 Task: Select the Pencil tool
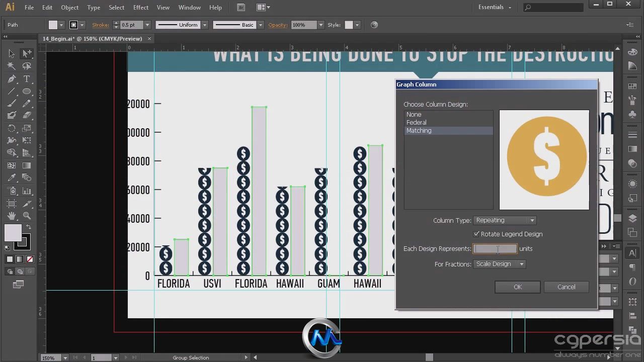click(x=27, y=104)
